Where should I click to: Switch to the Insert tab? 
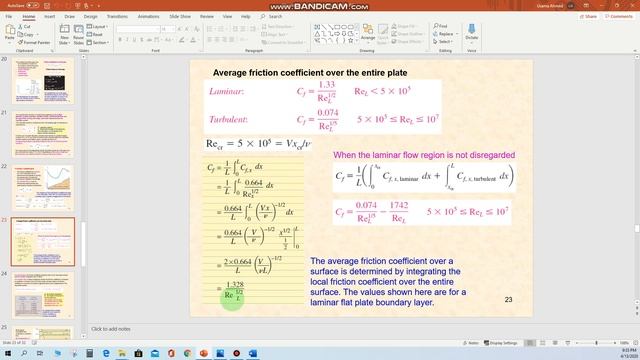(x=49, y=16)
